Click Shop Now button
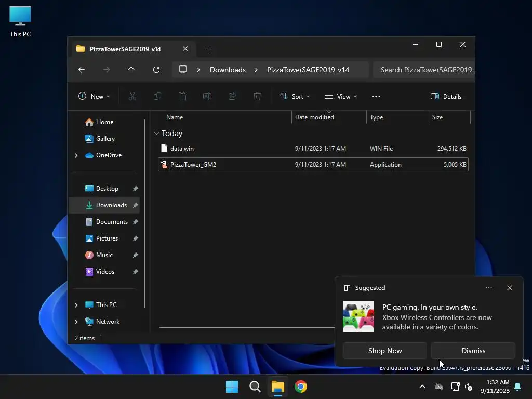Image resolution: width=532 pixels, height=399 pixels. click(385, 351)
